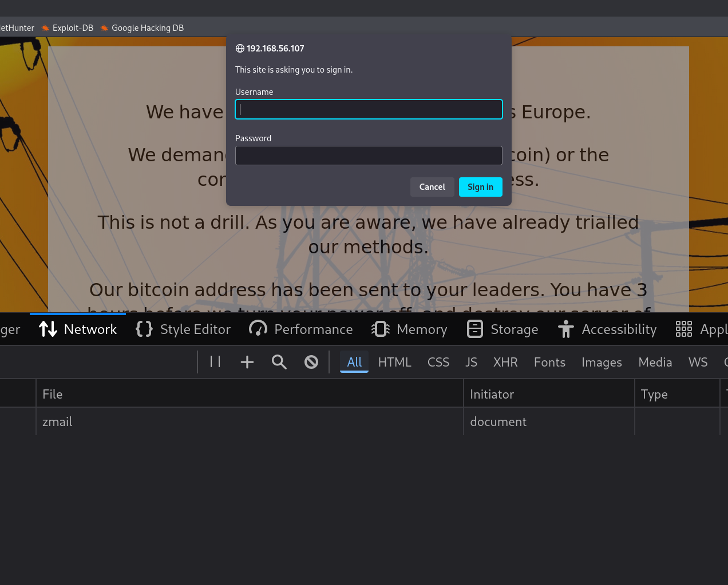Image resolution: width=728 pixels, height=585 pixels.
Task: Switch to the Performance panel
Action: (x=301, y=329)
